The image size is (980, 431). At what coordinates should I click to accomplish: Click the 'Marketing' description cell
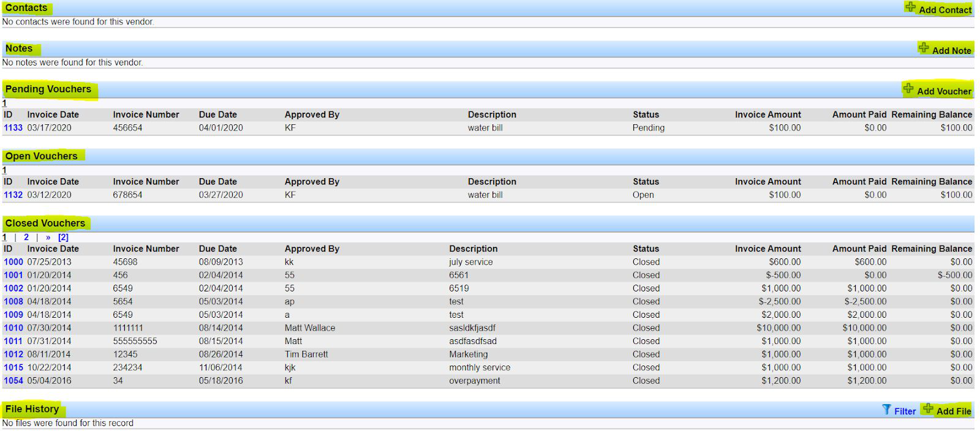(469, 354)
